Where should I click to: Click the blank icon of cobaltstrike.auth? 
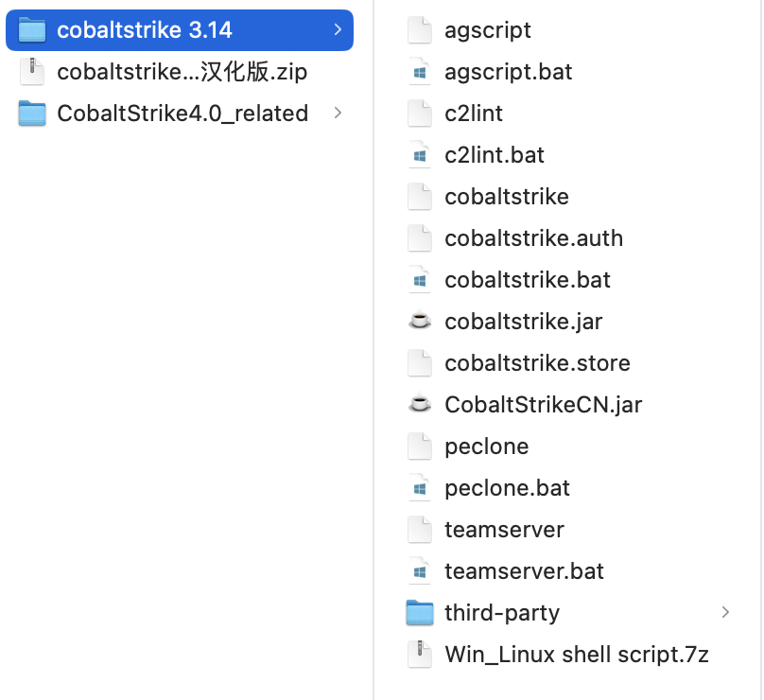point(419,238)
